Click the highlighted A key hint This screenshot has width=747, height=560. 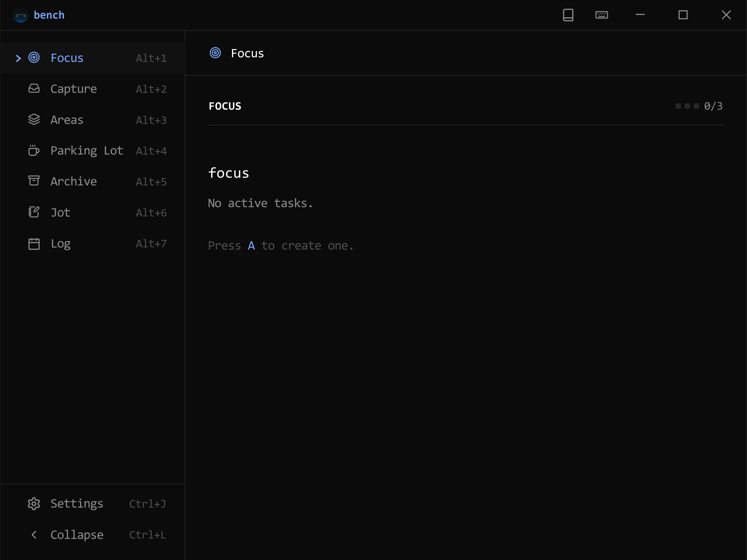[251, 246]
